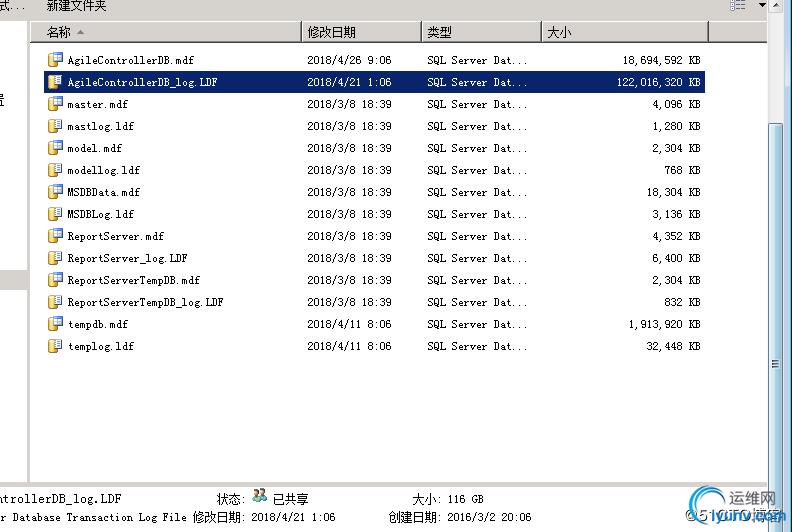Click the change view layout icon

pos(737,5)
